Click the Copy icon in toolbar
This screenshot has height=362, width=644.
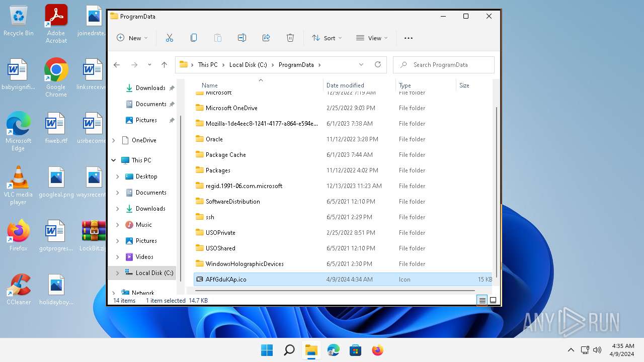[x=194, y=38]
